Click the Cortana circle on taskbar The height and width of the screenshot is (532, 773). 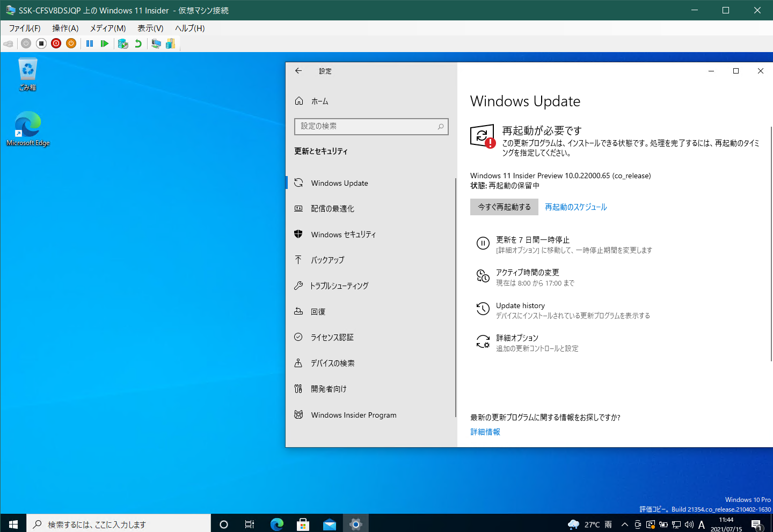(224, 524)
